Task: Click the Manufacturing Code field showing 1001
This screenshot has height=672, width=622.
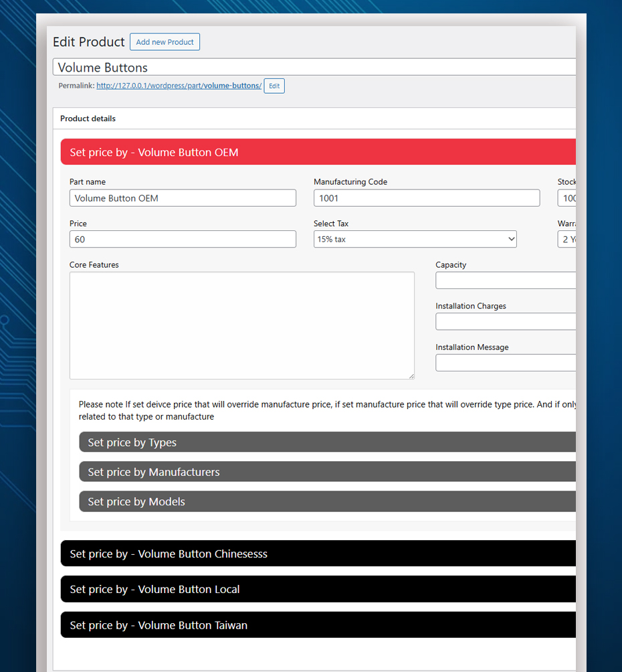Action: 427,198
